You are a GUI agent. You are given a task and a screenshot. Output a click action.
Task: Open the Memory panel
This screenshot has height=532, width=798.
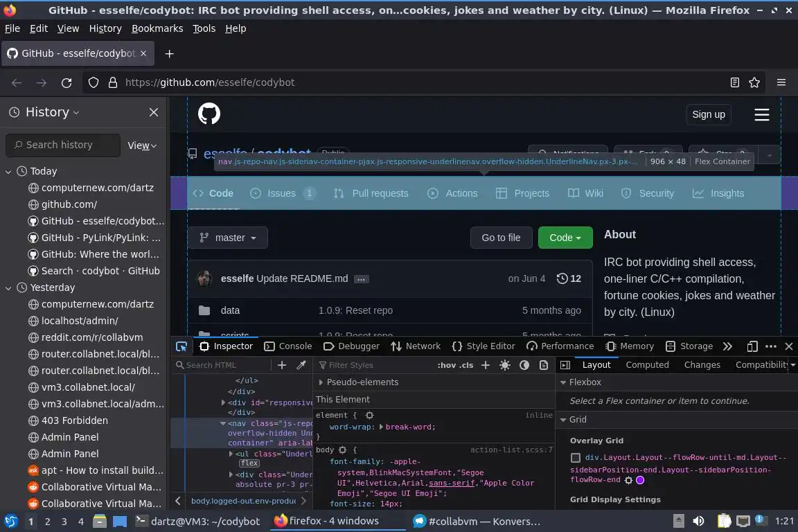pos(630,346)
